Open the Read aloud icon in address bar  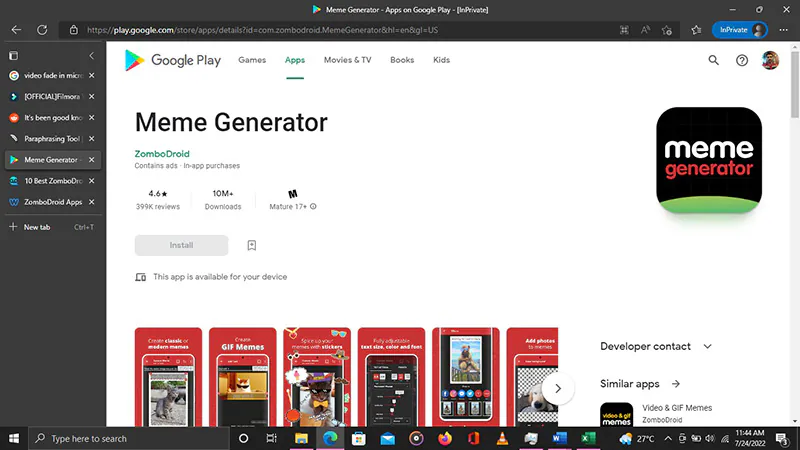pos(645,30)
